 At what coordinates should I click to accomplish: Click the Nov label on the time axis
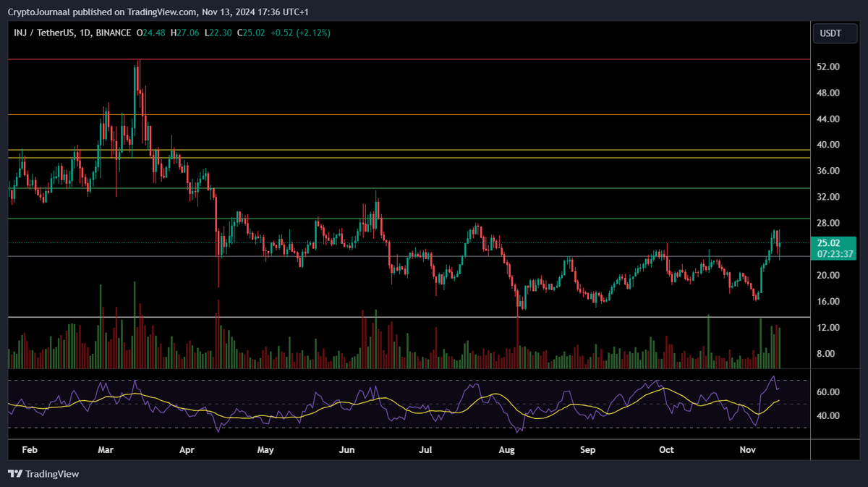pos(747,449)
